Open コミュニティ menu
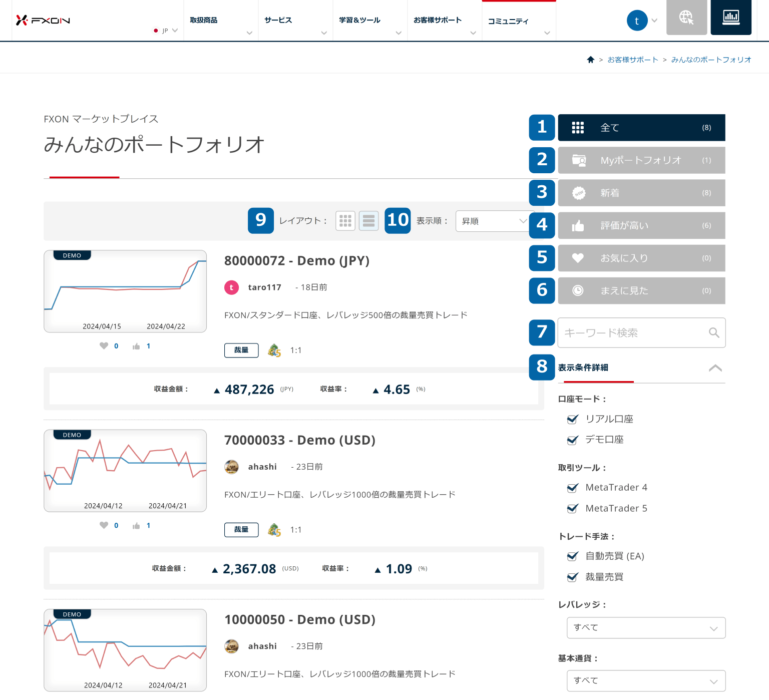 pos(519,21)
